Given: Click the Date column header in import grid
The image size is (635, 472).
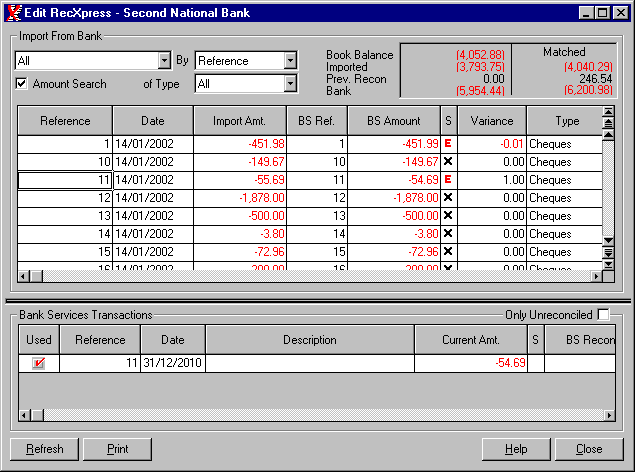Looking at the screenshot, I should [153, 121].
